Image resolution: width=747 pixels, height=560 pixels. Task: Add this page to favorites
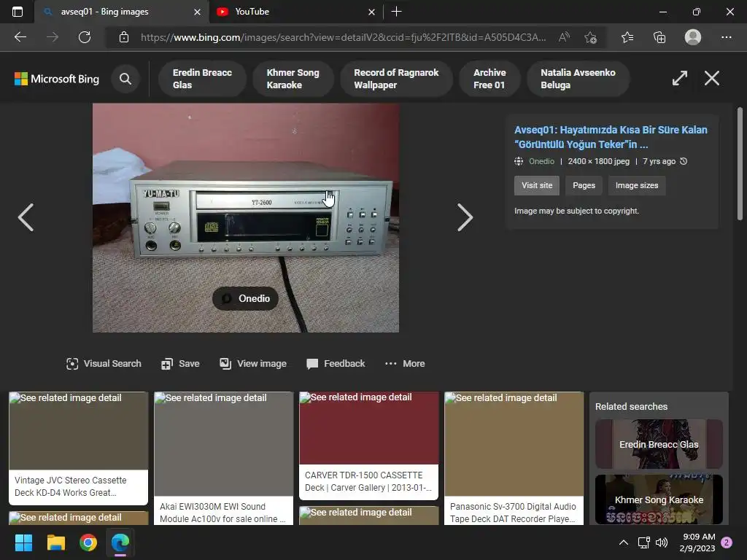[591, 37]
